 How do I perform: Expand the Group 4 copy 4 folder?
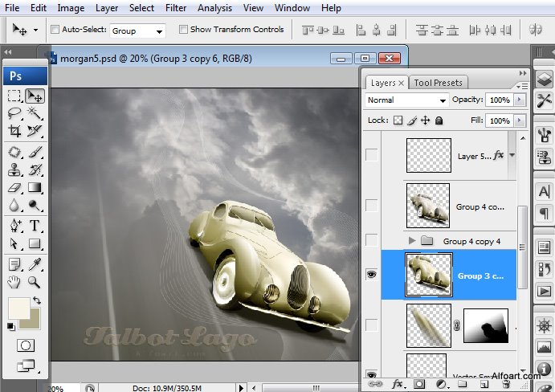tap(413, 241)
